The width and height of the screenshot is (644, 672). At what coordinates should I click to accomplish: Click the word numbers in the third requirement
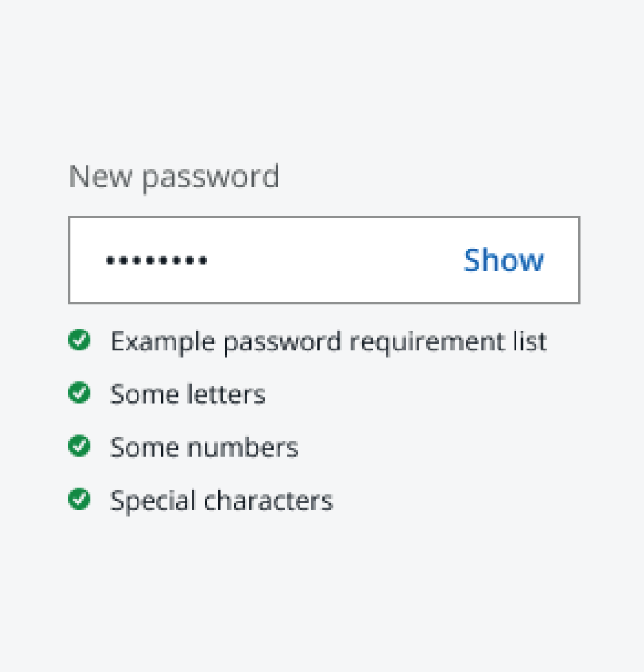click(243, 447)
